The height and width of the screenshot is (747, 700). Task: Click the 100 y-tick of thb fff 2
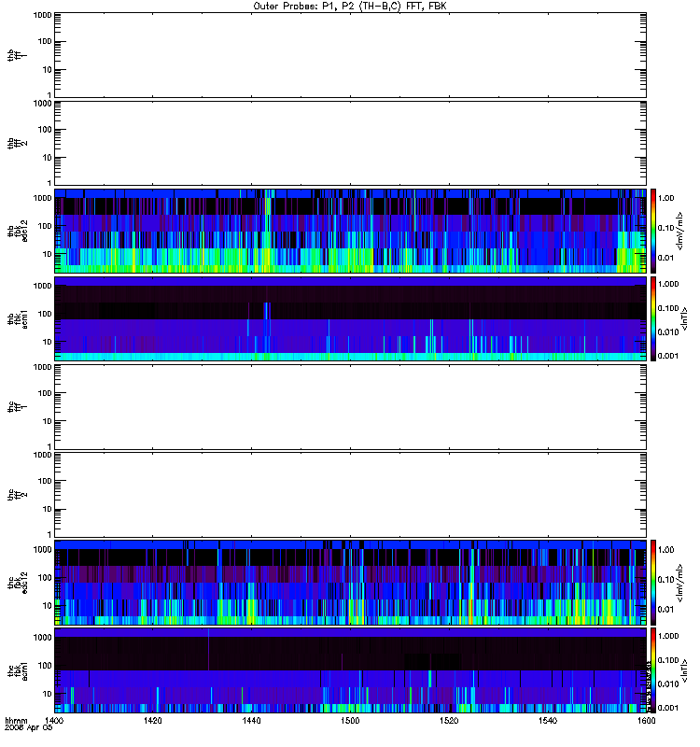[x=45, y=130]
